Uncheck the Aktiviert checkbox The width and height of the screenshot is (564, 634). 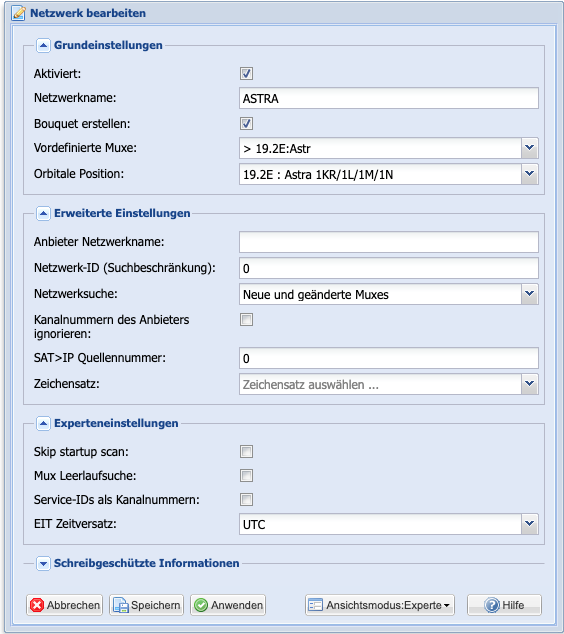pos(247,74)
